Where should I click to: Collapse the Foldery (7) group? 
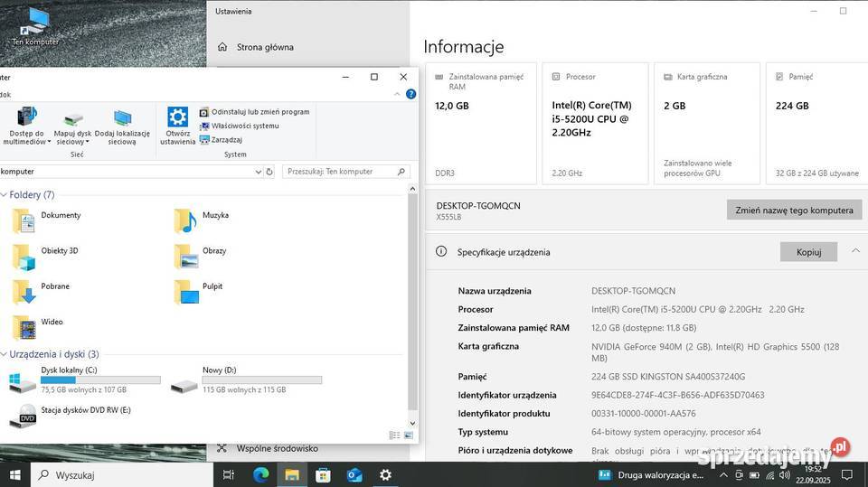[x=5, y=194]
